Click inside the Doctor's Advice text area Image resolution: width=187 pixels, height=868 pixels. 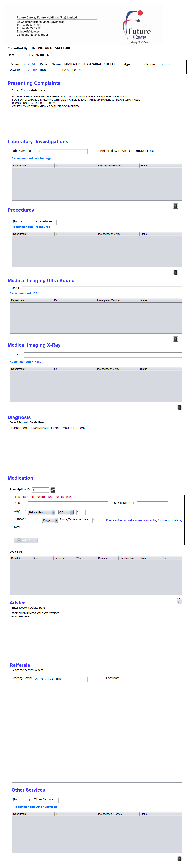[x=96, y=632]
